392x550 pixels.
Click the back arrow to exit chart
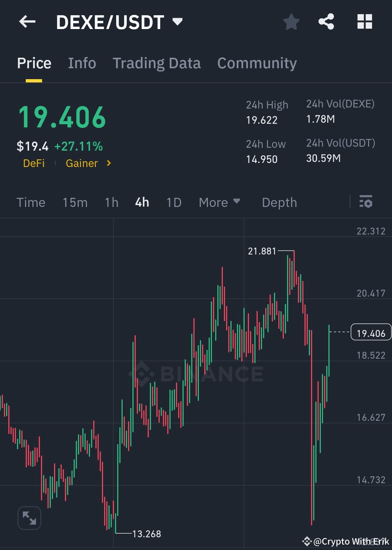coord(27,22)
